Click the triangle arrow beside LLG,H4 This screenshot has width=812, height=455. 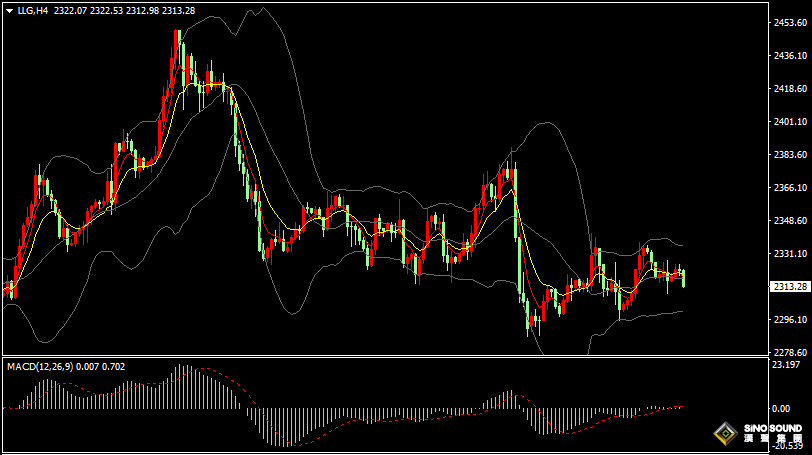coord(9,11)
